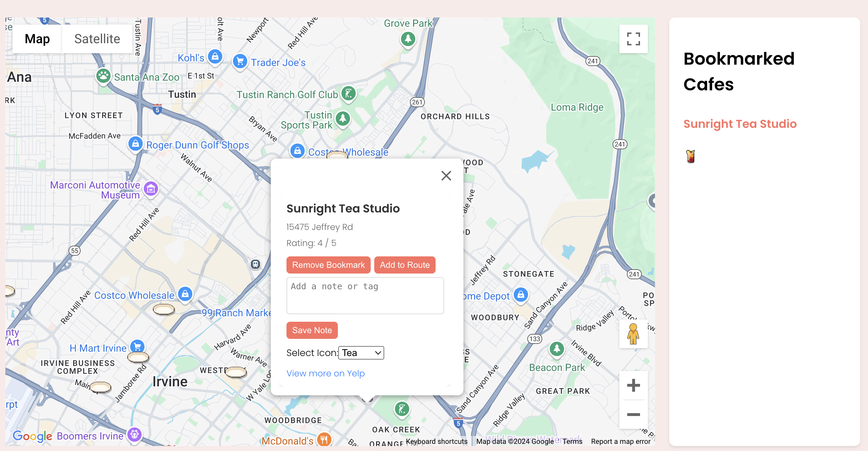Toggle fullscreen map view
The image size is (868, 451).
pyautogui.click(x=633, y=39)
